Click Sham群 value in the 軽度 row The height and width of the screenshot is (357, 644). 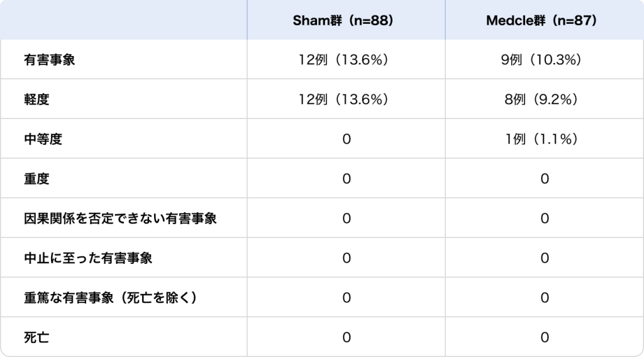(347, 99)
